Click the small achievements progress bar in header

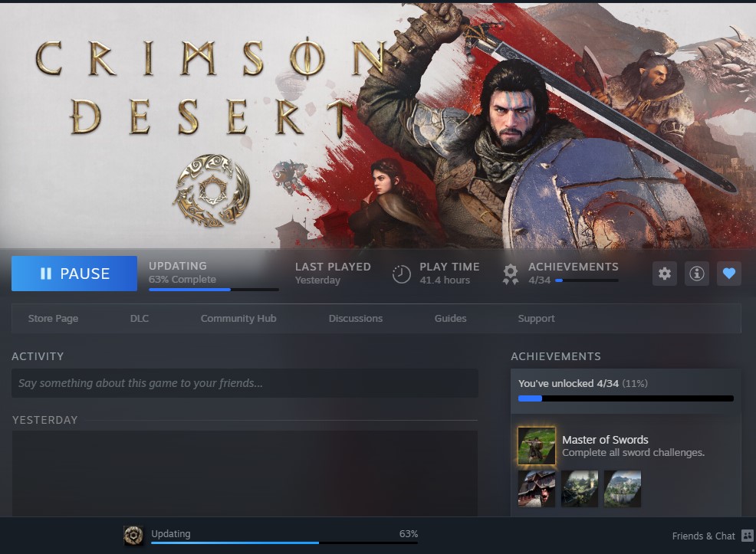coord(587,280)
